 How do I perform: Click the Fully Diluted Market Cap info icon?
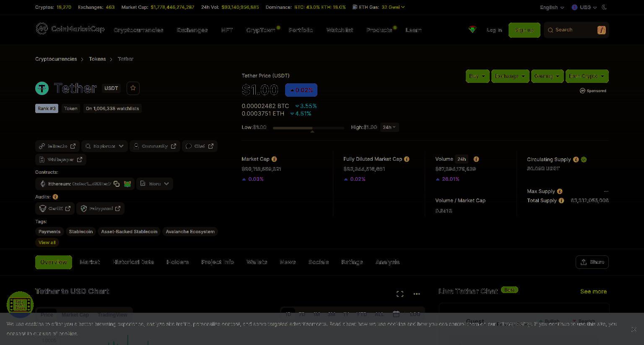407,159
